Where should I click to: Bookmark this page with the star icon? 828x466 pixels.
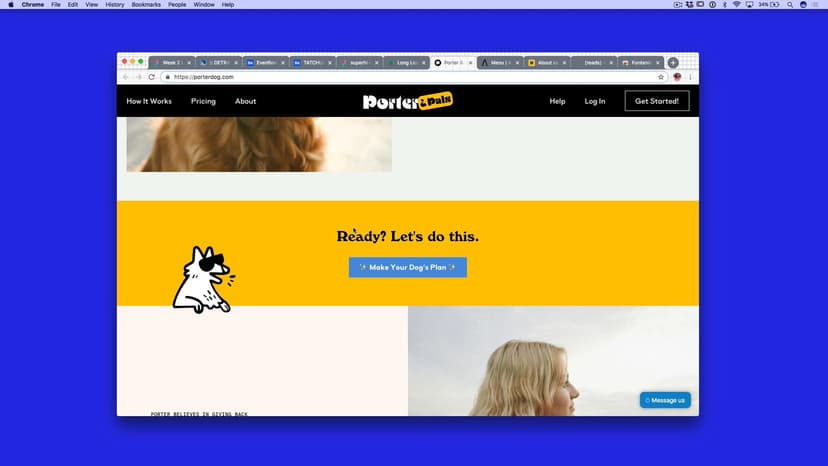coord(661,77)
